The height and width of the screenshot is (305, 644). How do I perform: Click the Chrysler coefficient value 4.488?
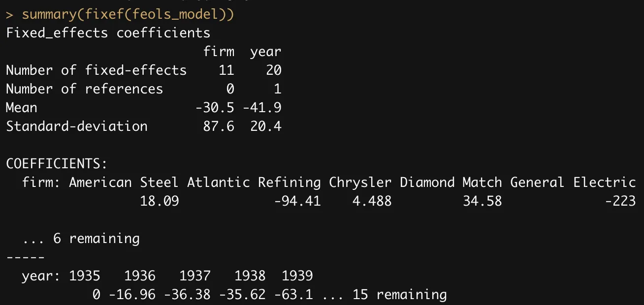372,201
